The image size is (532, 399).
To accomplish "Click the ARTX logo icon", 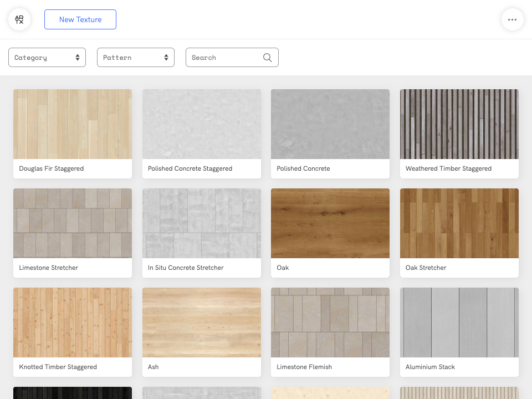I will (x=19, y=19).
